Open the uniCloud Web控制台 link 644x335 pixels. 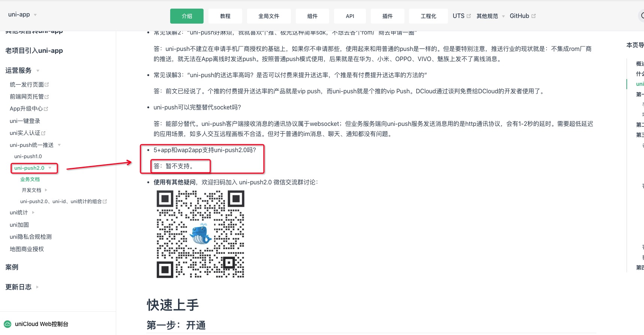pyautogui.click(x=42, y=324)
